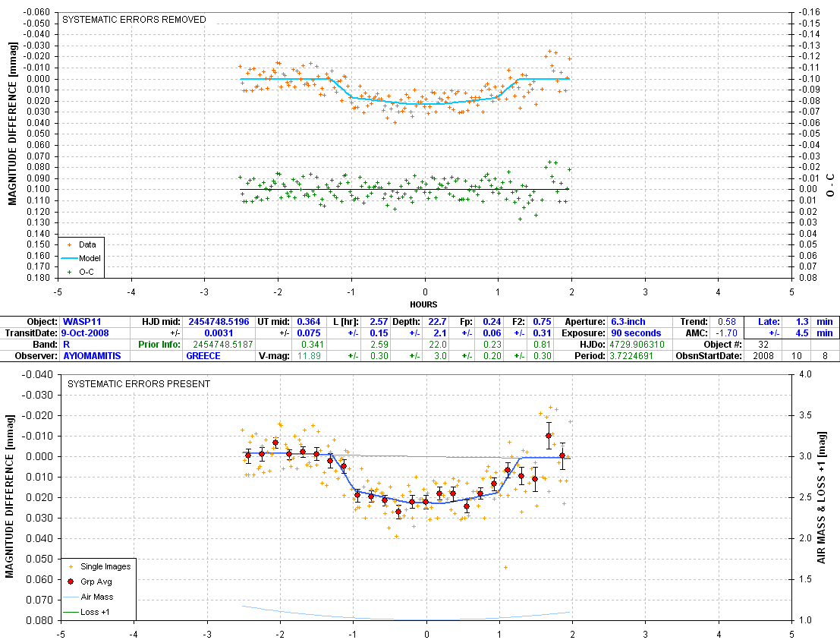840x643 pixels.
Task: Click the Object # value 32
Action: 763,344
